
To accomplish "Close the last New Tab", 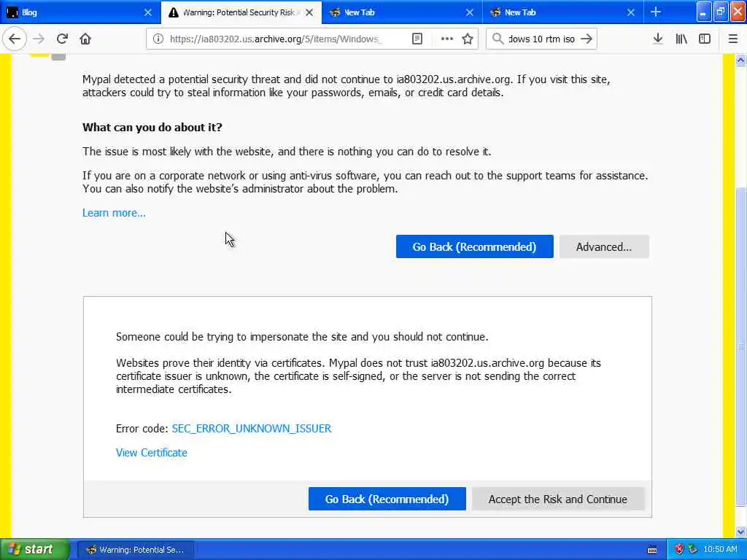I will (x=630, y=12).
